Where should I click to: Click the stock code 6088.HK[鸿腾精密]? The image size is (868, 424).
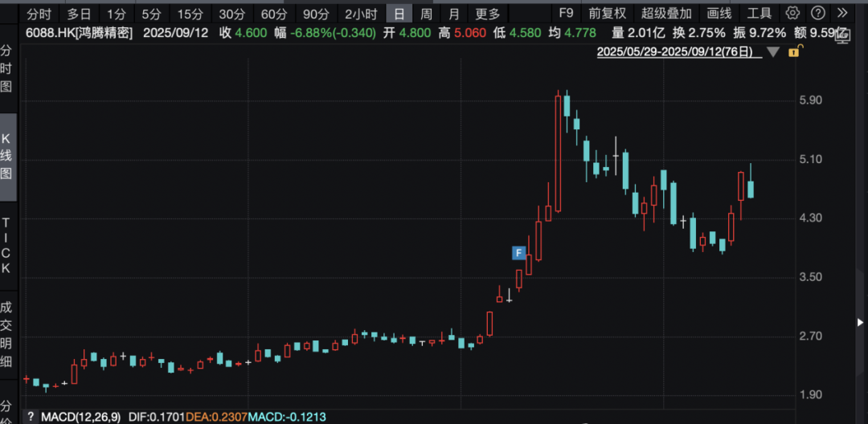(x=80, y=33)
